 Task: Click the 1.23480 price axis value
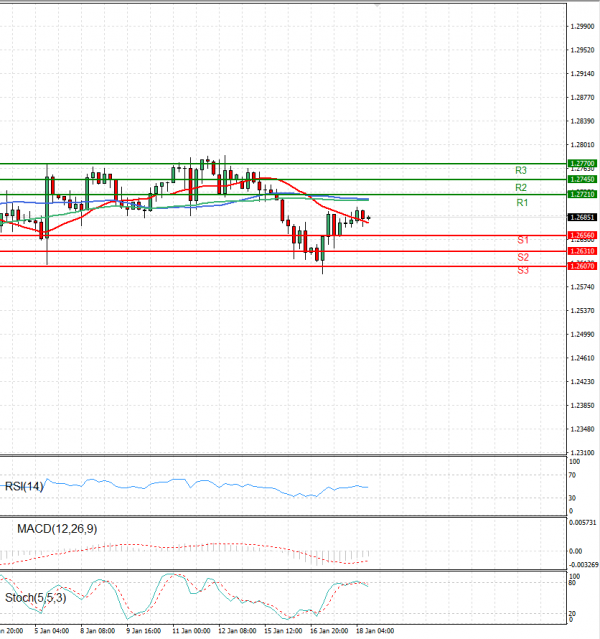pos(582,429)
